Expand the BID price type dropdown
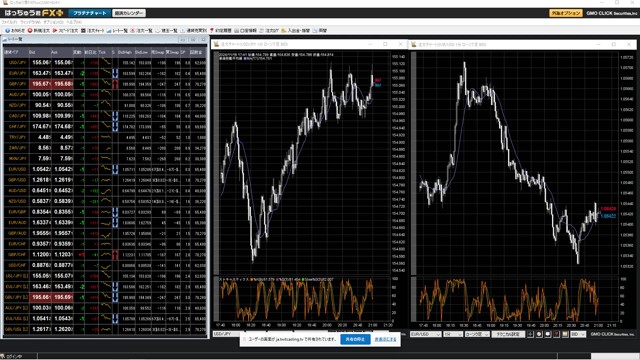The image size is (640, 360). 578,334
